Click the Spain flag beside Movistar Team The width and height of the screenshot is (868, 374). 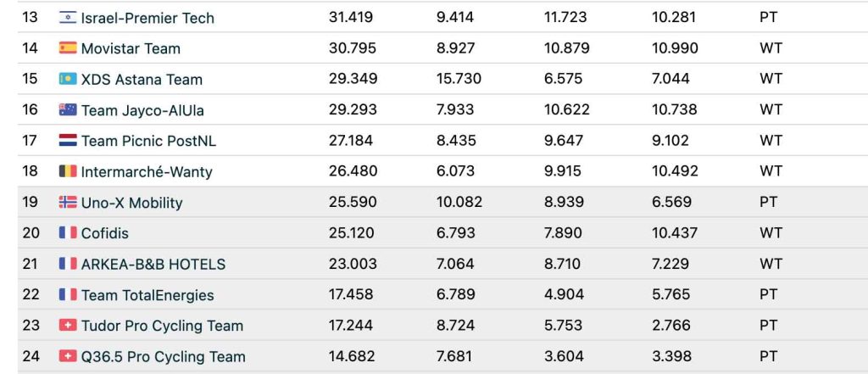pyautogui.click(x=68, y=48)
